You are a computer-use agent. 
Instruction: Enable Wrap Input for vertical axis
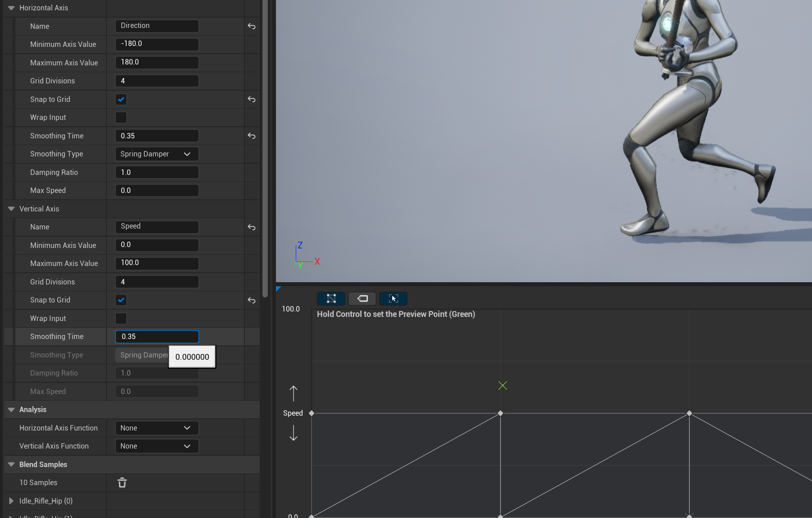pyautogui.click(x=121, y=319)
